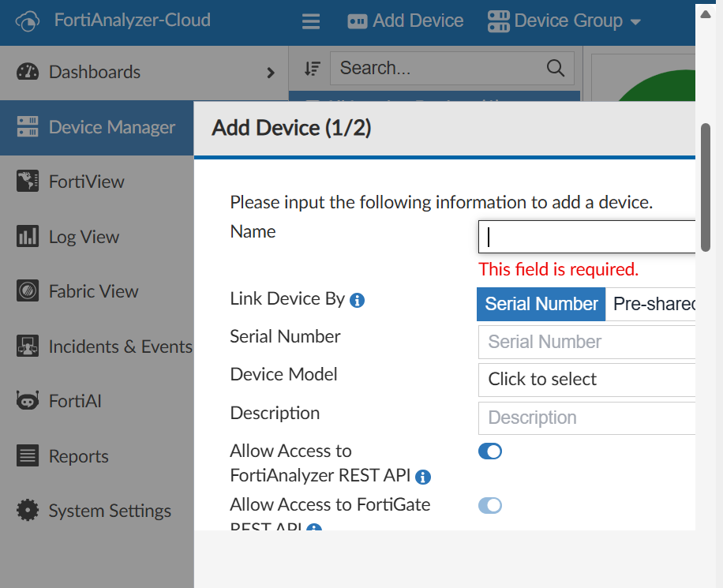Click the sort order icon beside Search
The image size is (723, 588).
[x=312, y=69]
